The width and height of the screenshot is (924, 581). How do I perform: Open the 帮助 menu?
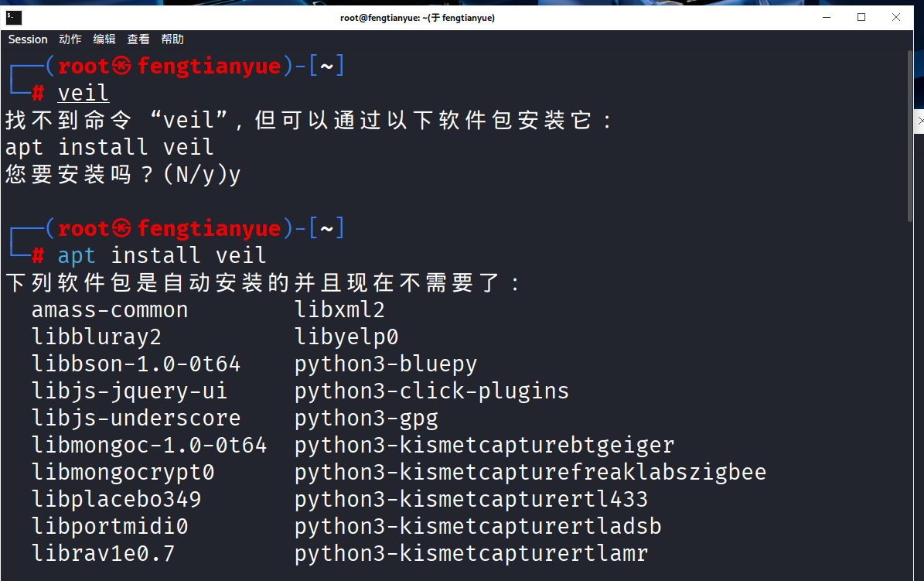tap(172, 39)
